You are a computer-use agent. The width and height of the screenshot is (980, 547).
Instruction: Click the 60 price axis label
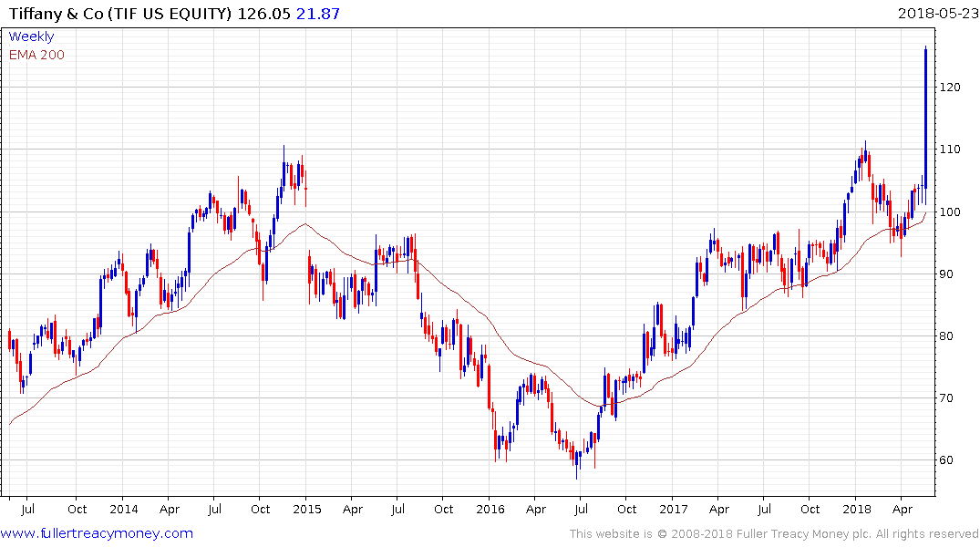(x=945, y=460)
